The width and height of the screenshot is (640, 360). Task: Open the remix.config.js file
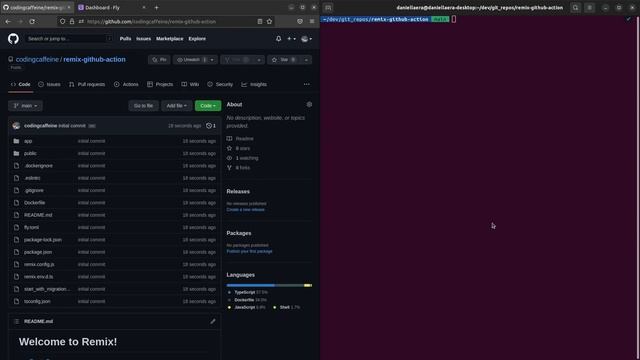39,264
